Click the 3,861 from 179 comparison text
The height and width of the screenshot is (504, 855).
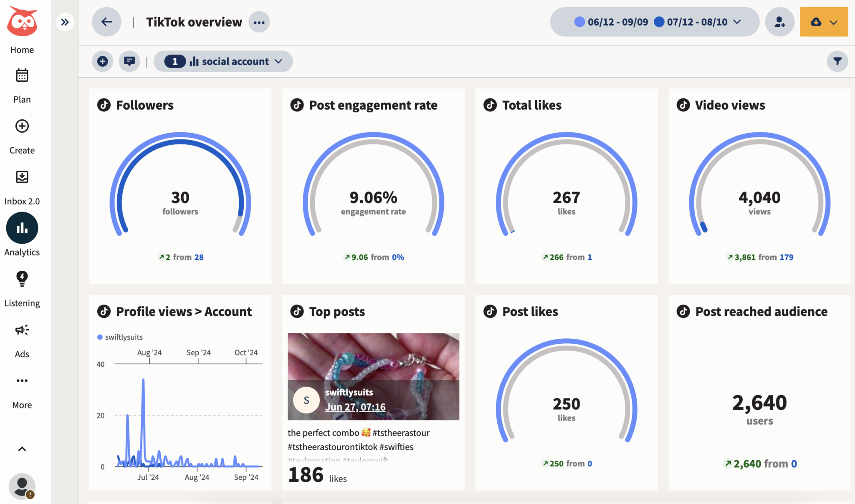760,257
